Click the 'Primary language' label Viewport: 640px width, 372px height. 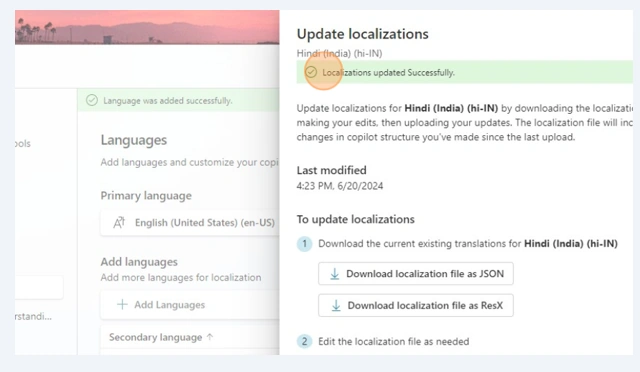[146, 196]
